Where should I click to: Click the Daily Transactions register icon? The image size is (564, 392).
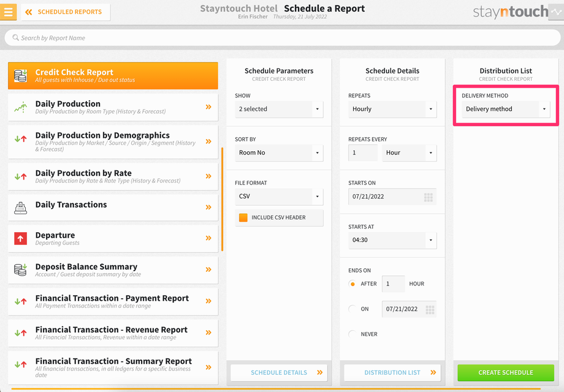[20, 208]
